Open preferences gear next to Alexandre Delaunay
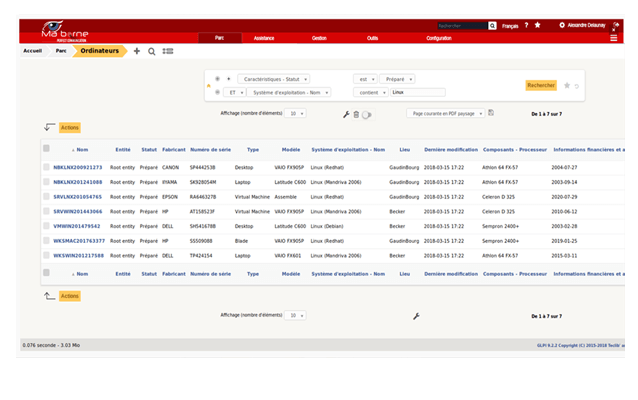638x400 pixels. [562, 25]
